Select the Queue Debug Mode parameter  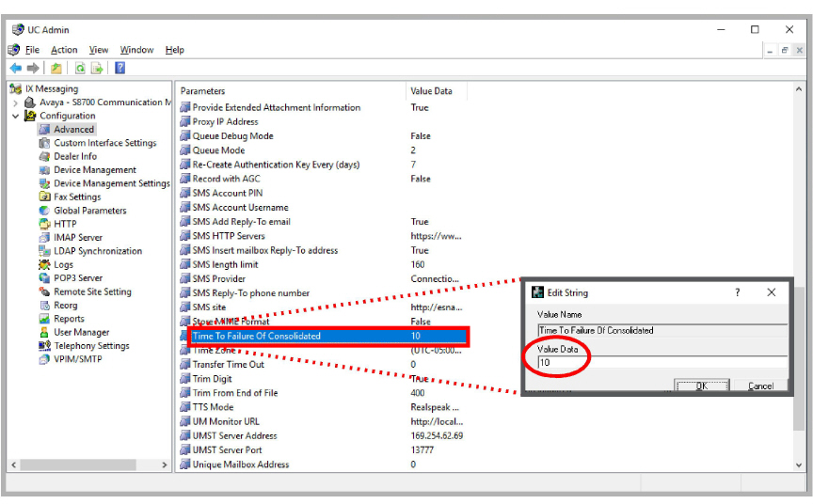click(232, 136)
